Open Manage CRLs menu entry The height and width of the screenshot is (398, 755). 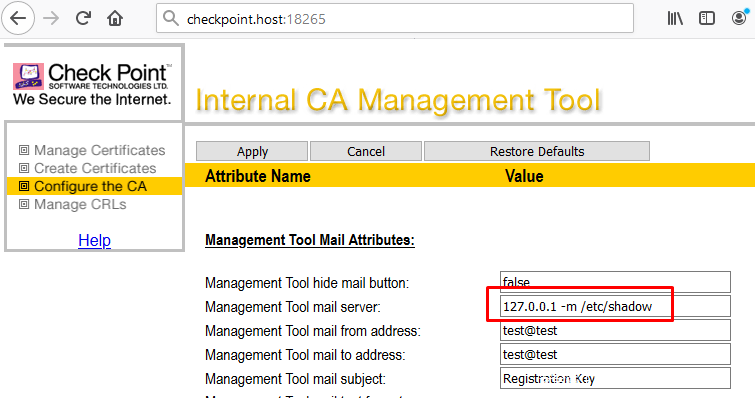point(80,204)
